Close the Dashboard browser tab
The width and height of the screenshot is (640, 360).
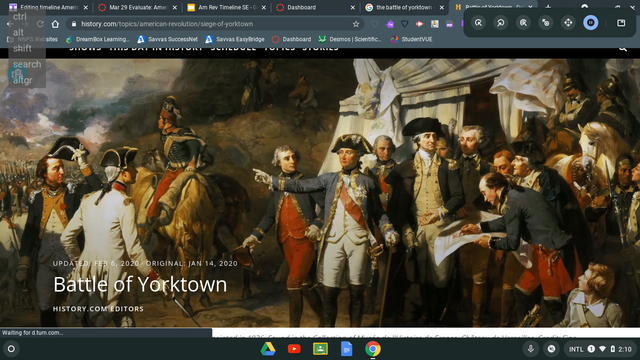353,7
